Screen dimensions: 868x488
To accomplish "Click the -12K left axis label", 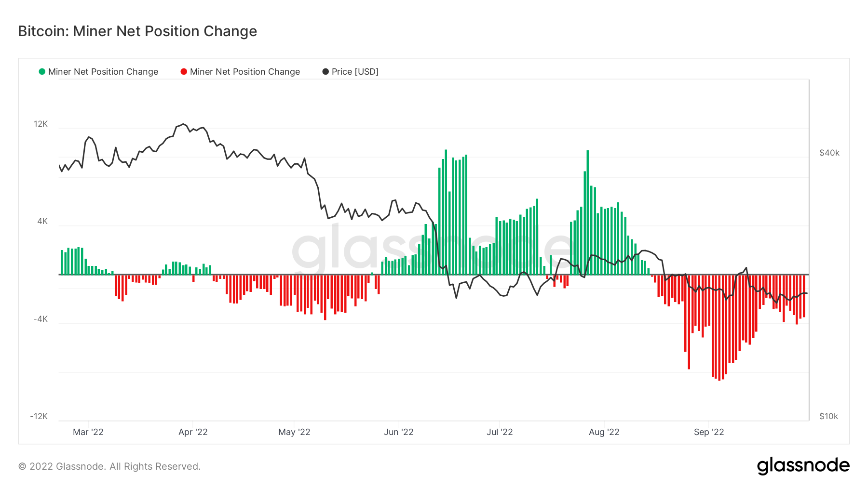I will (x=39, y=417).
